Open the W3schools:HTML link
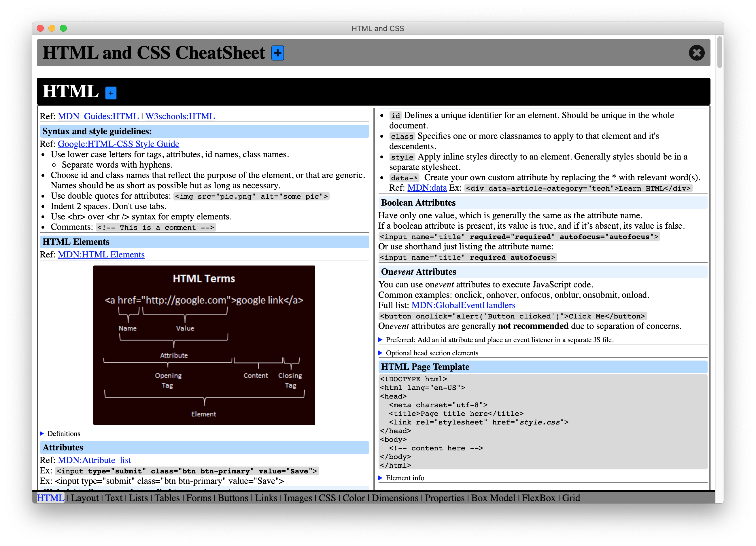 (x=180, y=116)
